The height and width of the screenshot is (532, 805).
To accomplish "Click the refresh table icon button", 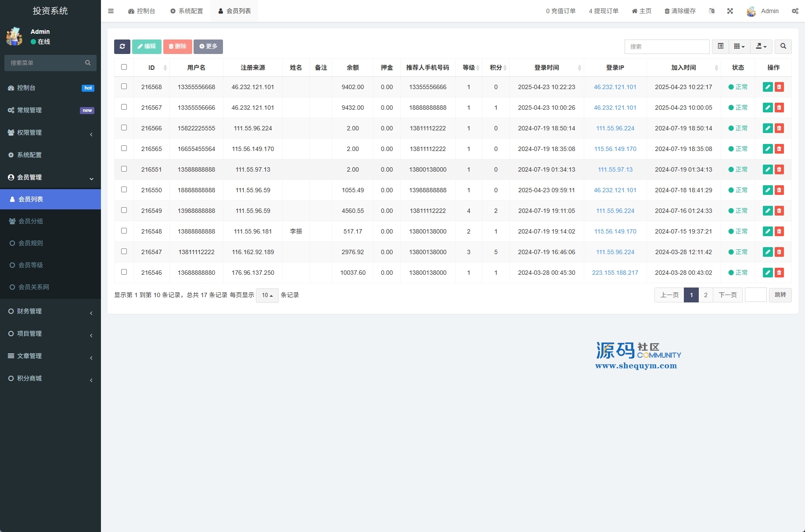I will click(x=122, y=47).
